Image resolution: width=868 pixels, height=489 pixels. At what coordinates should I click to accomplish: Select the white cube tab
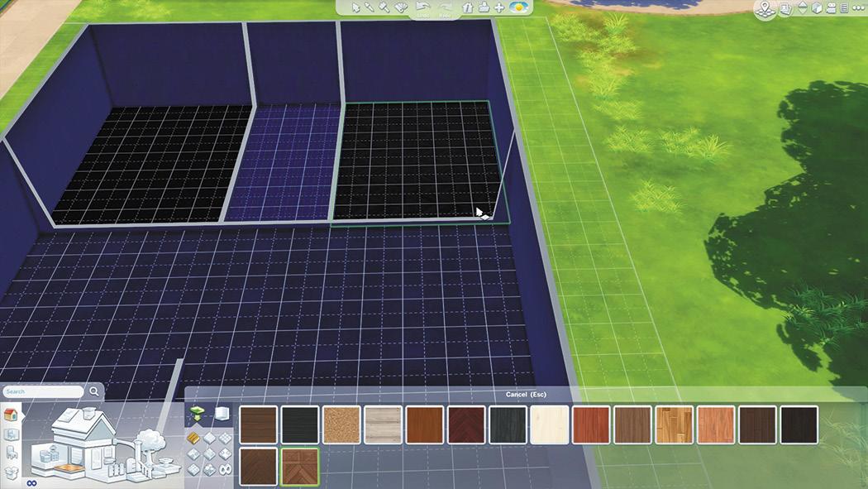[x=222, y=413]
